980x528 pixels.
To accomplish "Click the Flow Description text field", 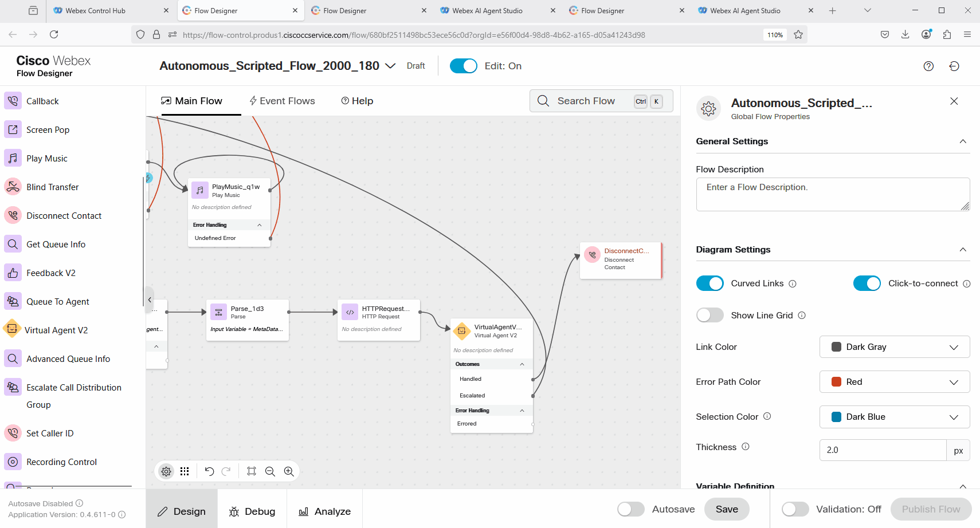I will [x=832, y=194].
